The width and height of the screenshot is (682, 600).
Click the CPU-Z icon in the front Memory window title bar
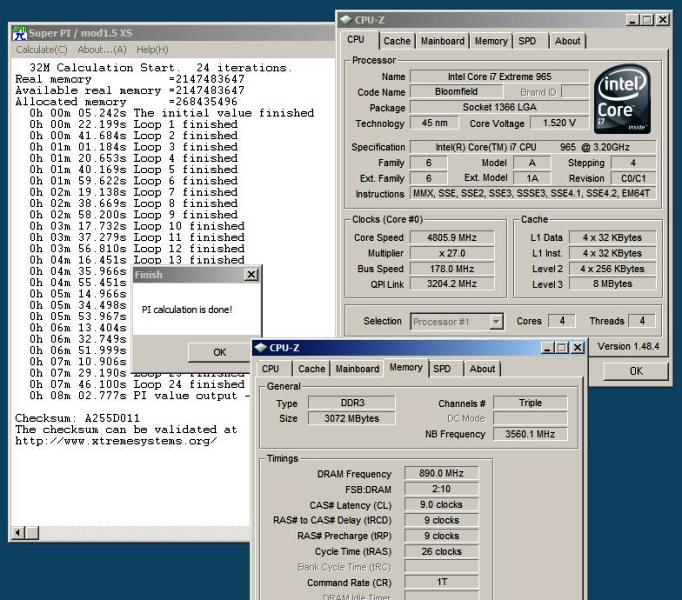pos(261,348)
